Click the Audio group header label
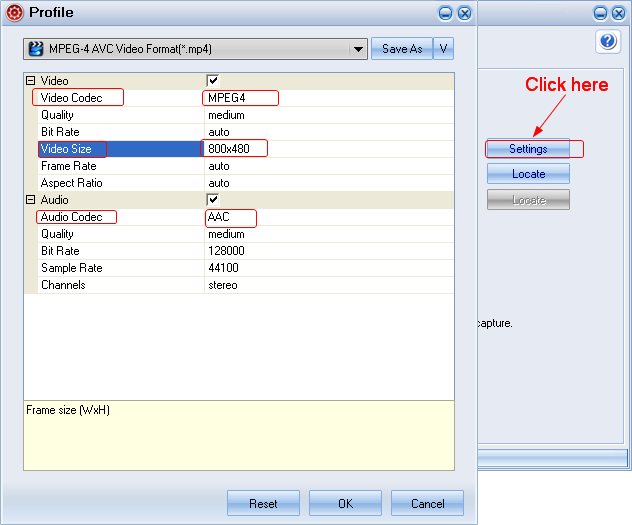The height and width of the screenshot is (525, 632). (54, 199)
